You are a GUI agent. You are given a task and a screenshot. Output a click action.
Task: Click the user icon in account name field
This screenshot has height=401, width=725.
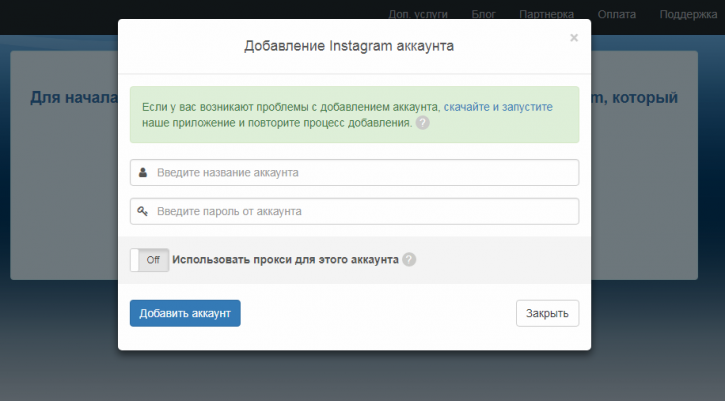[x=143, y=173]
